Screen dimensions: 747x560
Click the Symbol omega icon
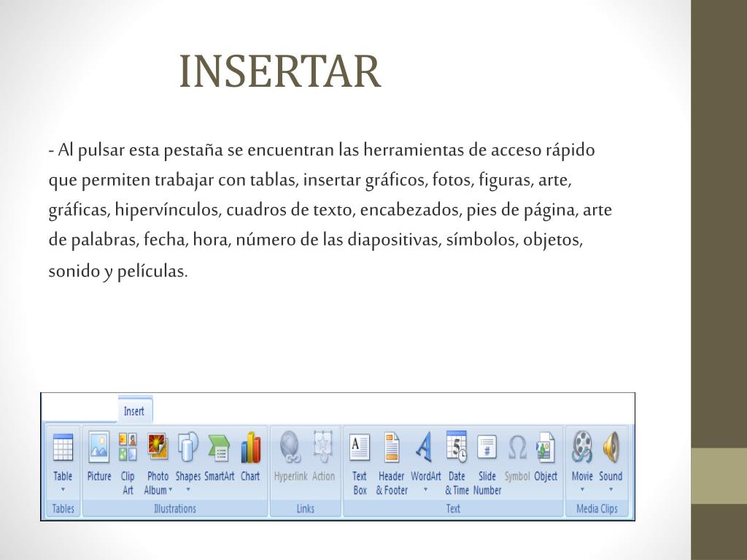click(x=517, y=448)
